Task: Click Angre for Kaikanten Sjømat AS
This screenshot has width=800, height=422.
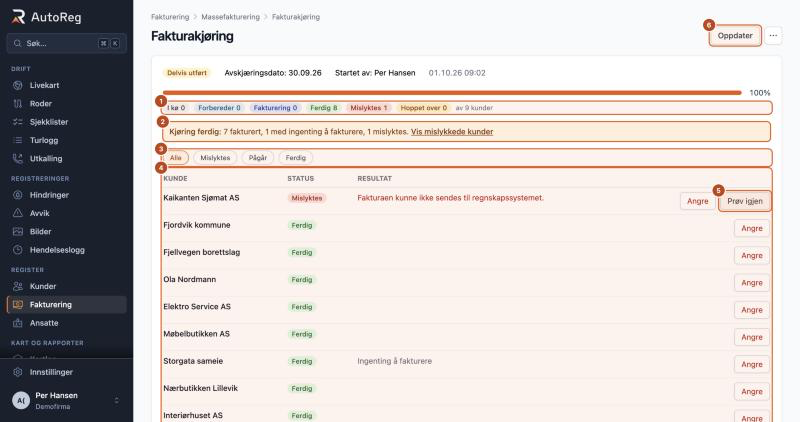Action: tap(697, 201)
